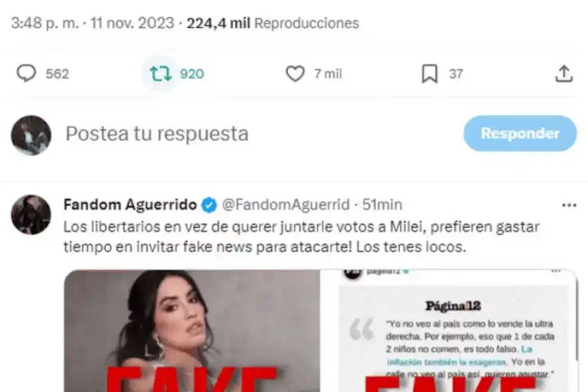Like the post with the heart icon
Image resolution: width=588 pixels, height=392 pixels.
tap(295, 74)
